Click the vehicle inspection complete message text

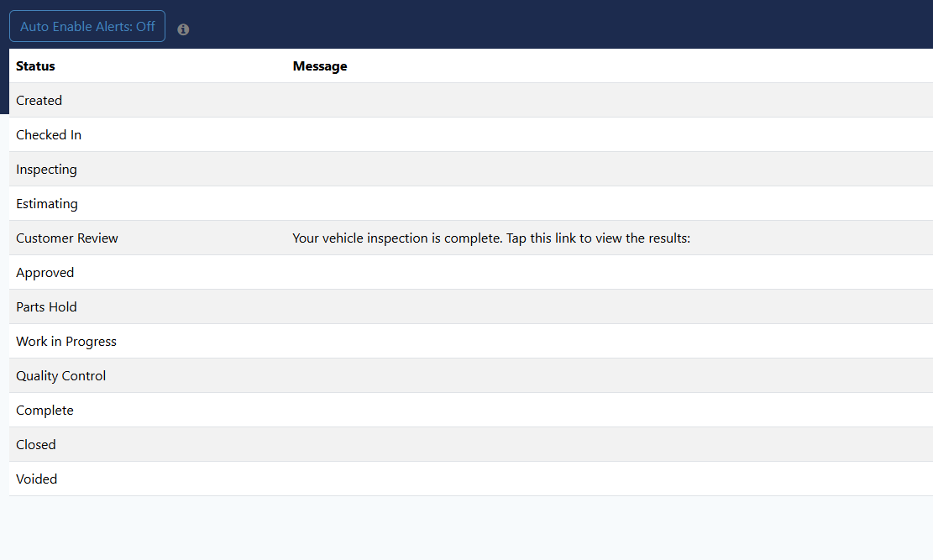tap(491, 238)
